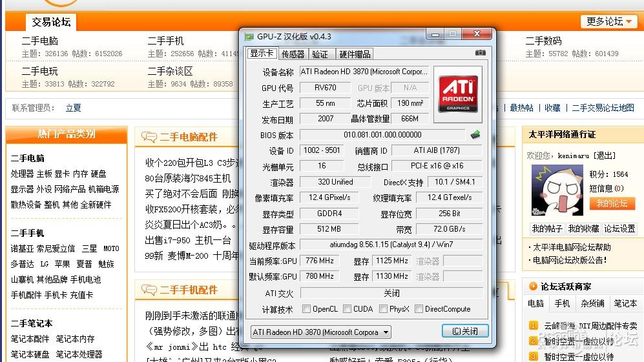The image size is (644, 362).
Task: Click the number 3 rank badge
Action: 533,356
